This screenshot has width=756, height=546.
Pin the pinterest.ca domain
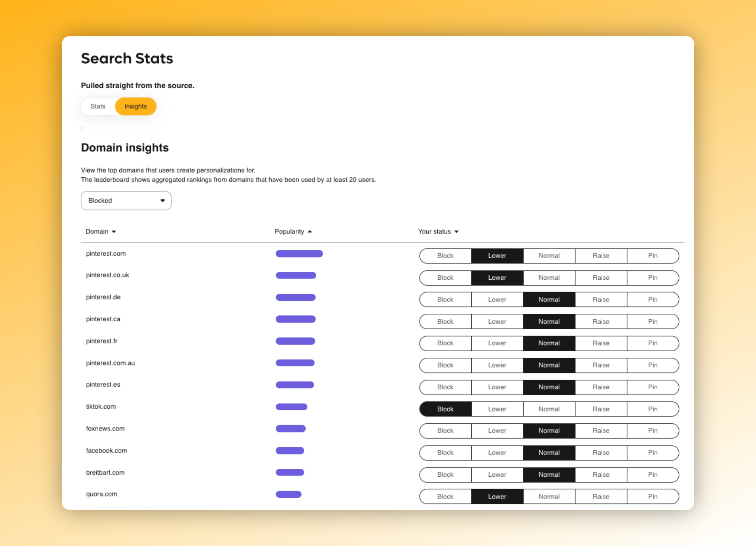(653, 321)
